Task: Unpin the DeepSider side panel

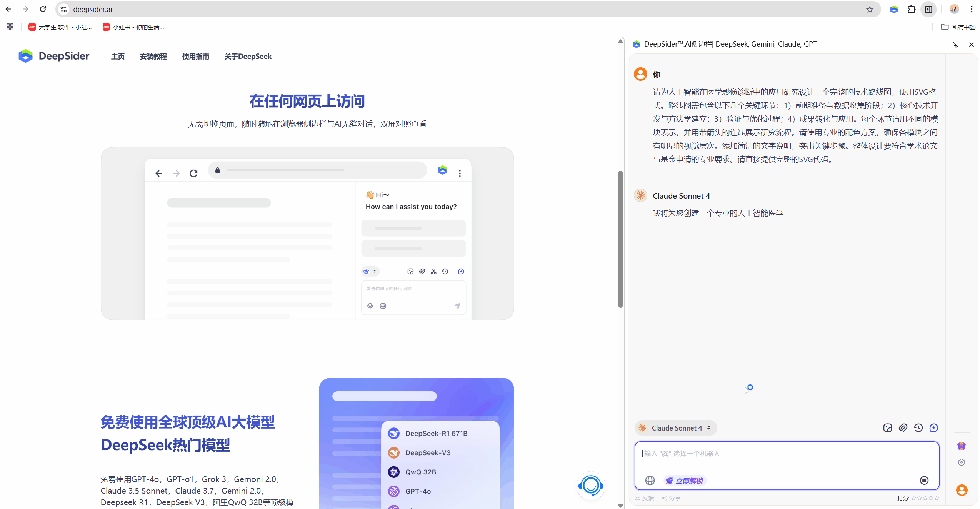Action: coord(956,45)
